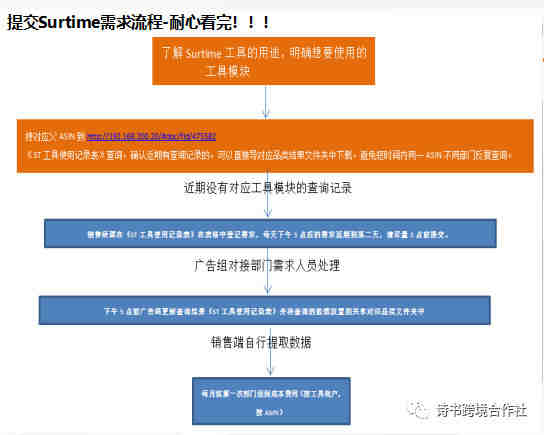This screenshot has height=435, width=544.
Task: Click the label 销售端自行提取数据
Action: point(261,343)
